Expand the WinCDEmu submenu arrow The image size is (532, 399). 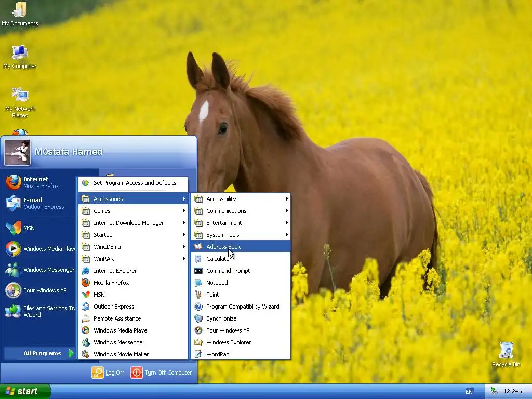click(x=184, y=247)
